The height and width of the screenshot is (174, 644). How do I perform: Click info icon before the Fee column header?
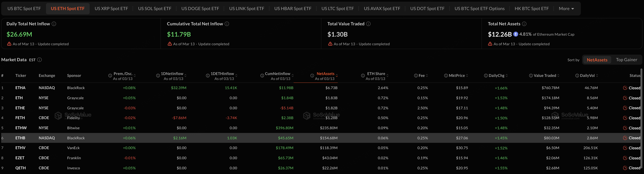point(416,76)
